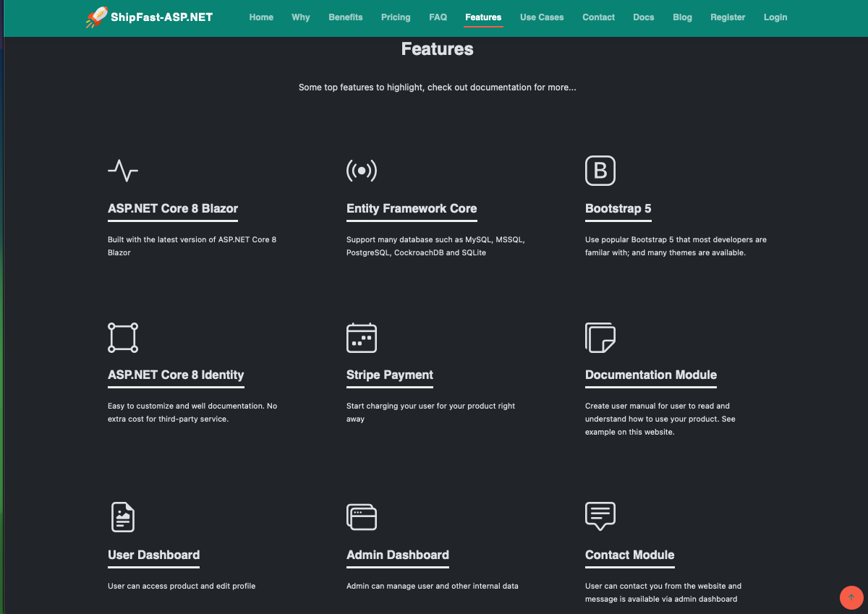Open the Blog nav link
This screenshot has width=868, height=614.
(x=682, y=17)
